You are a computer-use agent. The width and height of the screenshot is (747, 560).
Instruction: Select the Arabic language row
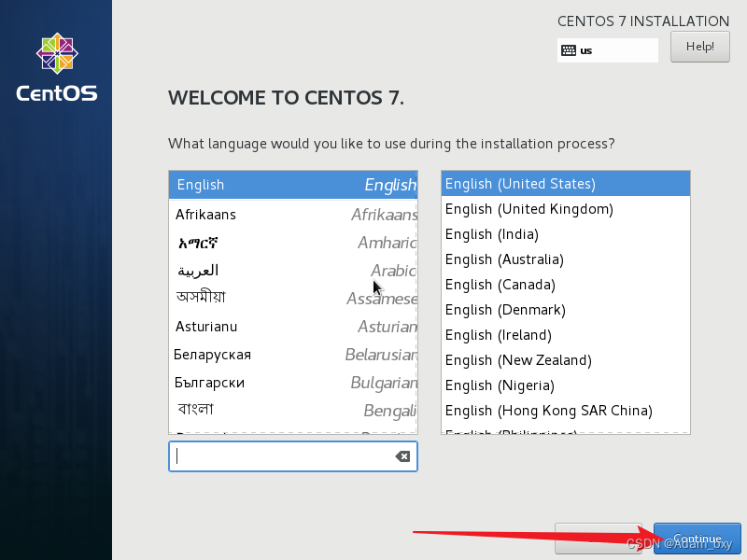(293, 271)
